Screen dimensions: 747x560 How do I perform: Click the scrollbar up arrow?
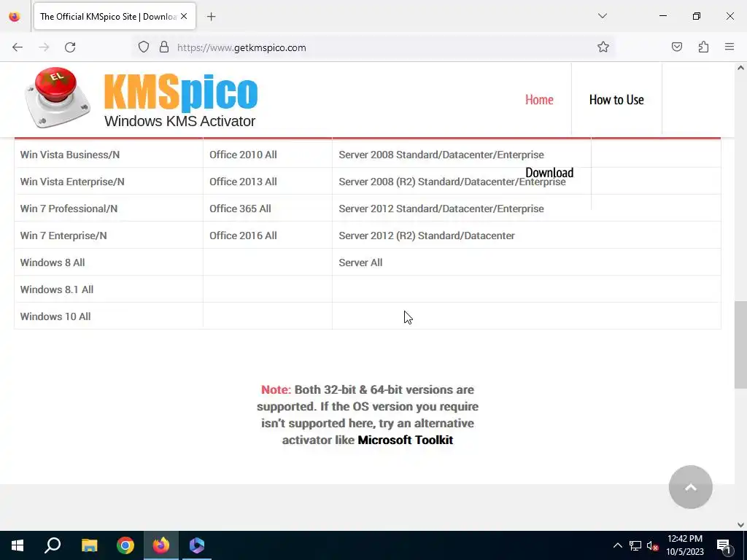740,68
